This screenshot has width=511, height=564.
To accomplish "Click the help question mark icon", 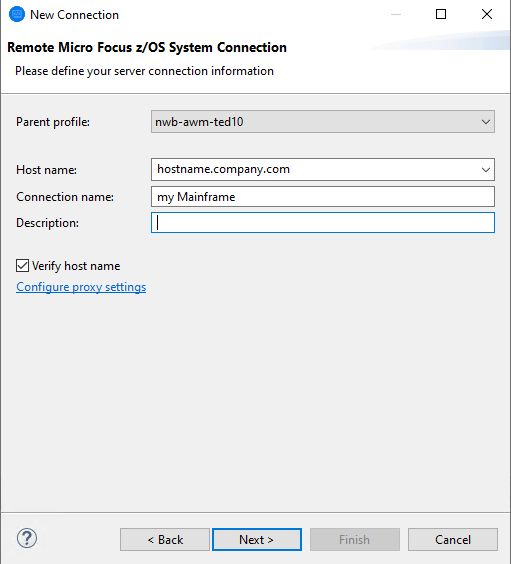I will point(27,538).
